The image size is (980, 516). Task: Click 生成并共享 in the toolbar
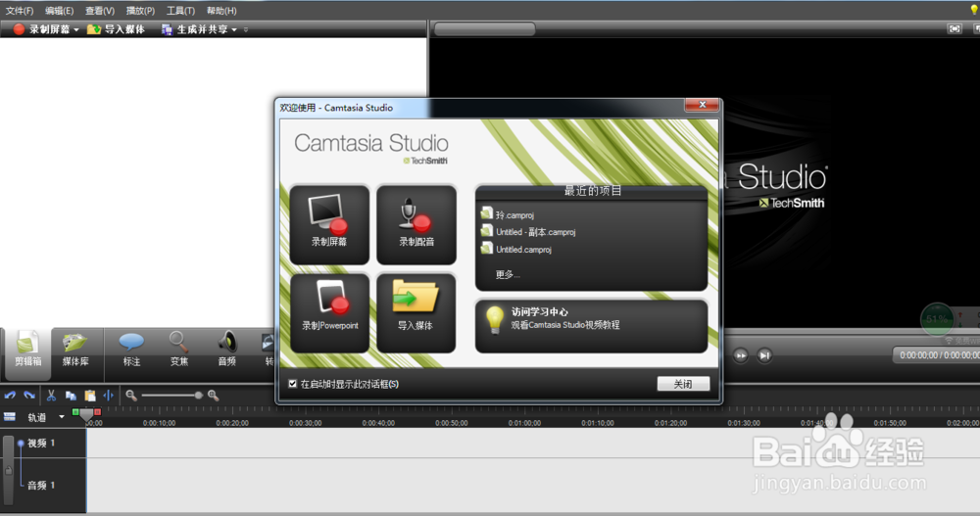[x=194, y=29]
